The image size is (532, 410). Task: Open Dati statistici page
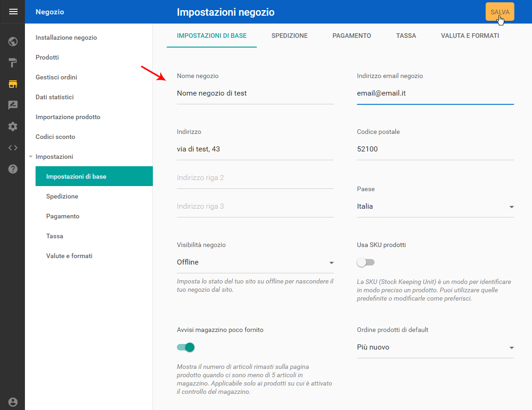click(x=54, y=97)
